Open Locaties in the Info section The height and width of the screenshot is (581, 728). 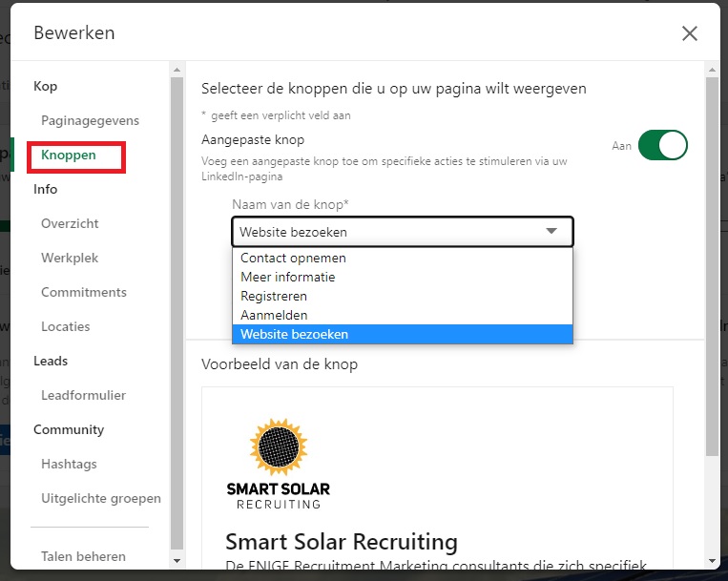(66, 327)
